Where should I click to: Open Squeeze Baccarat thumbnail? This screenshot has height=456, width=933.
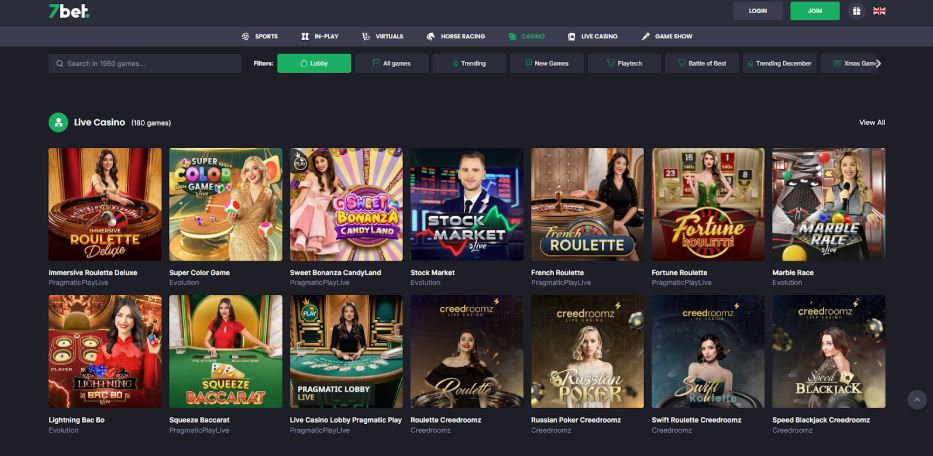(x=226, y=351)
